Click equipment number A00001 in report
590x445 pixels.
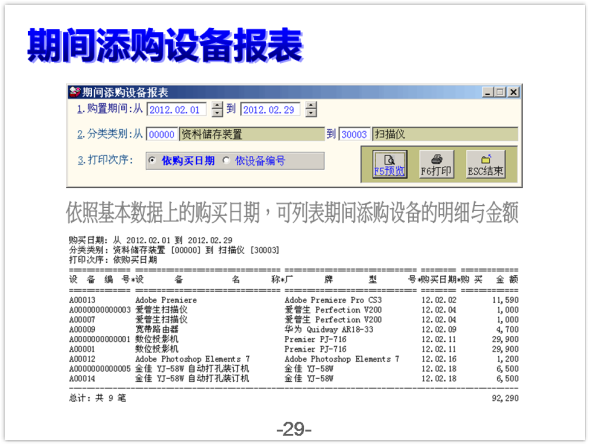click(x=82, y=349)
